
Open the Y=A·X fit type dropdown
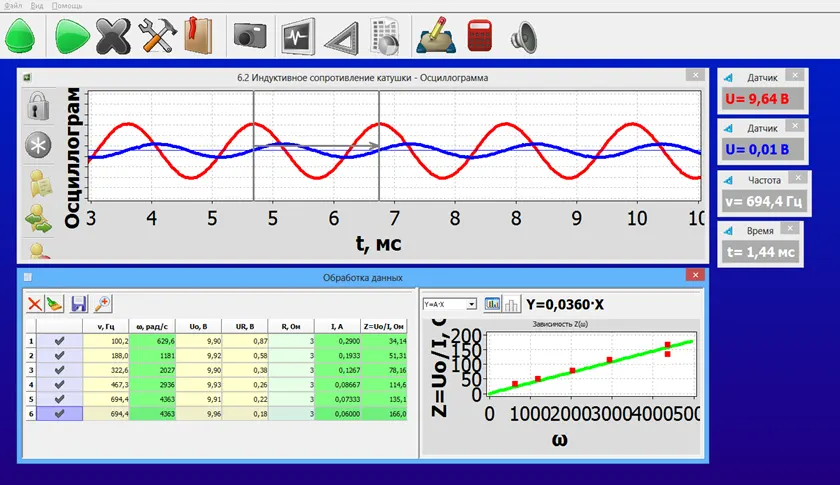(x=449, y=304)
